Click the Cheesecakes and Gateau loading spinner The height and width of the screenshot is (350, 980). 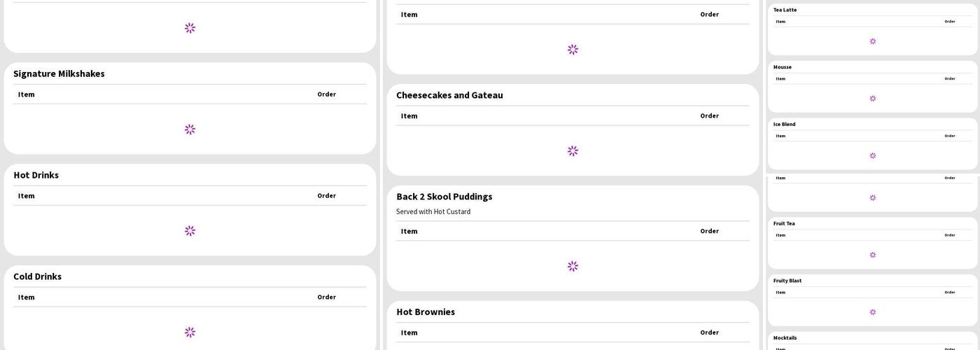coord(573,151)
